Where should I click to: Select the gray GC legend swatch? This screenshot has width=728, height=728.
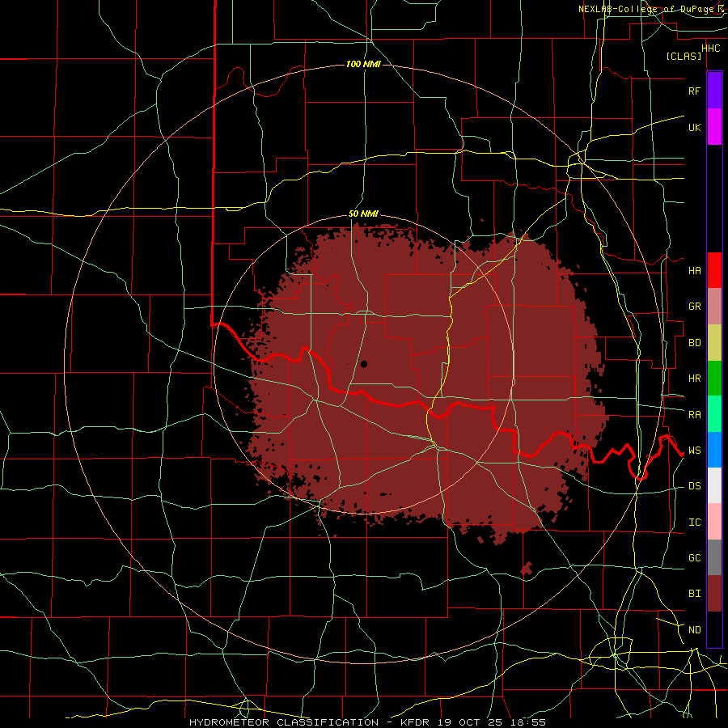pos(714,557)
